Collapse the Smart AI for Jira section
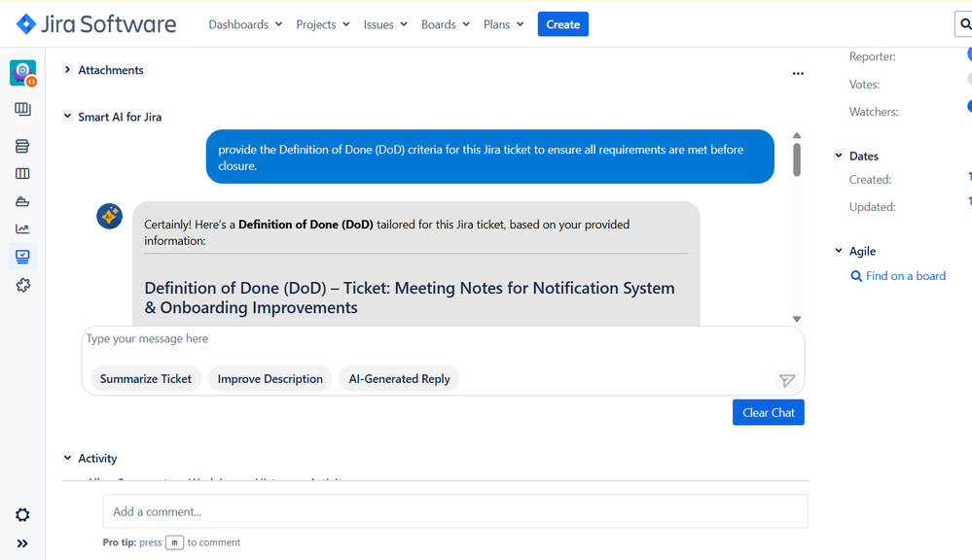Screen dimensions: 972x560 point(67,117)
